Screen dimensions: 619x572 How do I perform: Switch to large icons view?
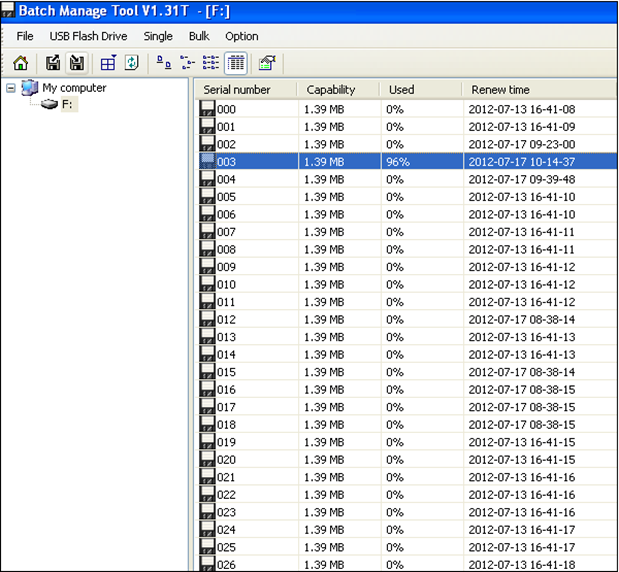click(164, 63)
